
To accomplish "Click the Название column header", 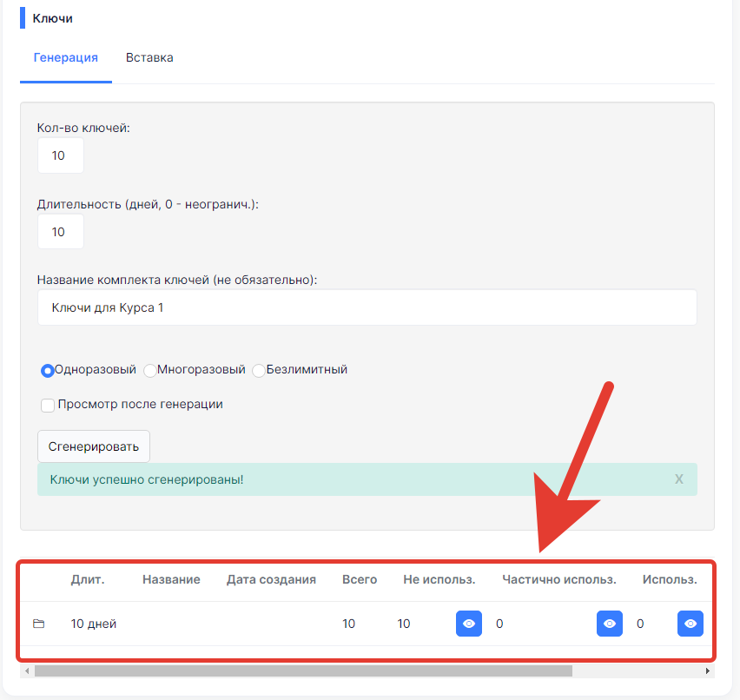I will [171, 579].
